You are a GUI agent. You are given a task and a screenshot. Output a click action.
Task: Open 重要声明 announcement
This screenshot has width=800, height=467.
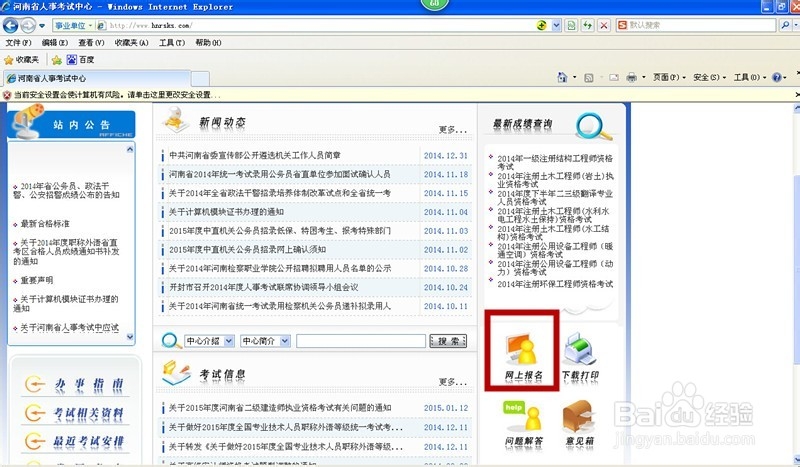(37, 280)
